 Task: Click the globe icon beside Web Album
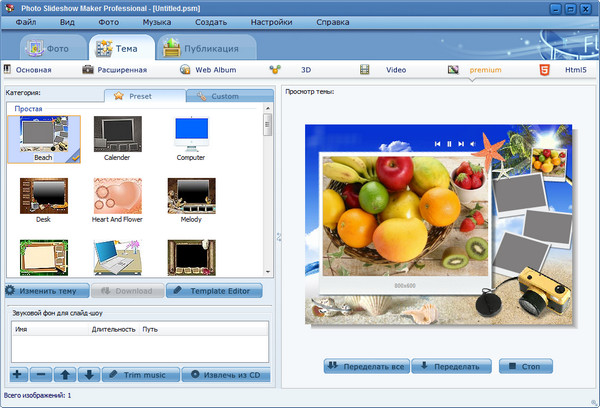click(185, 70)
